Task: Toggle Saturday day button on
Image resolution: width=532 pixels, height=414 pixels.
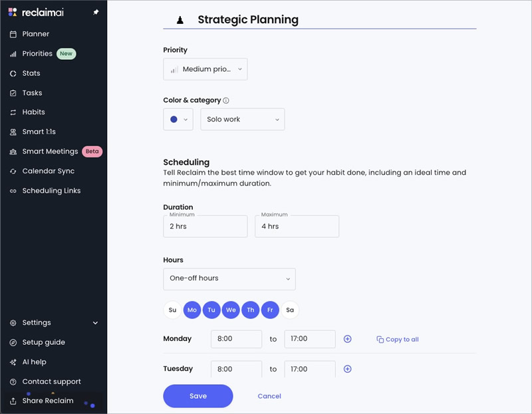Action: [290, 310]
